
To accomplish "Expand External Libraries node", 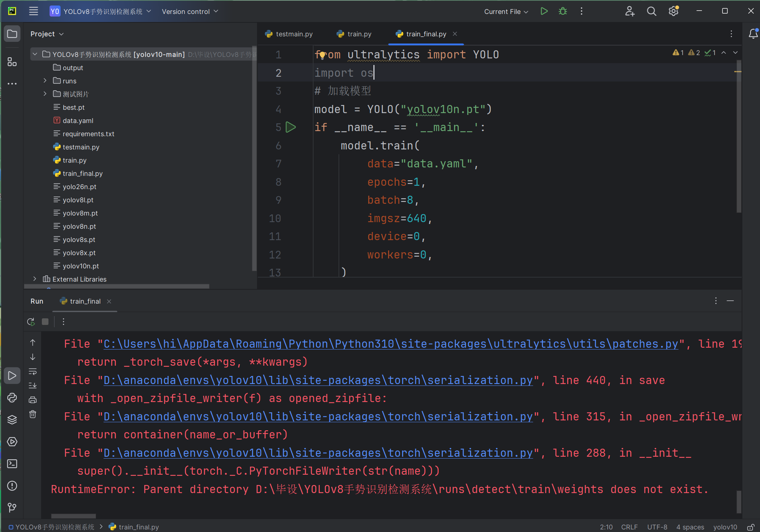I will coord(35,279).
